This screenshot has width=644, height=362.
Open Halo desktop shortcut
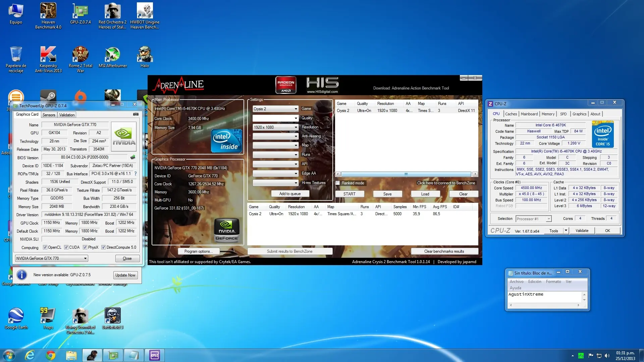point(145,57)
